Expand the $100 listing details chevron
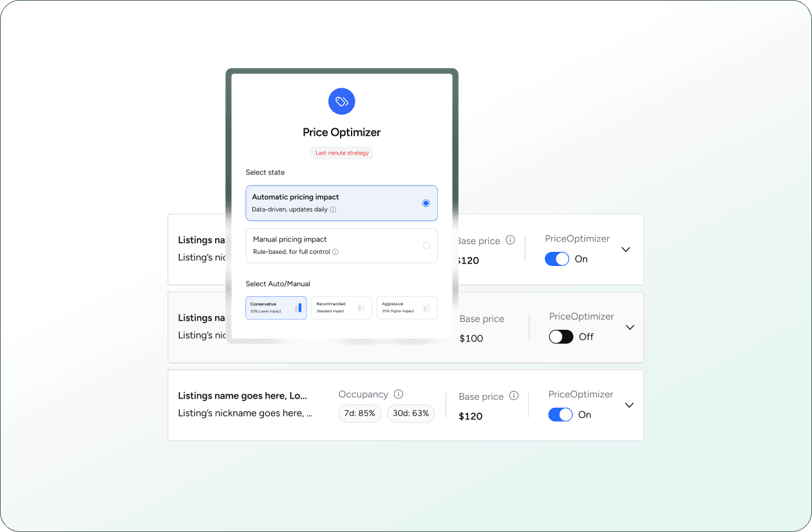Screen dimensions: 812x532 tap(630, 327)
